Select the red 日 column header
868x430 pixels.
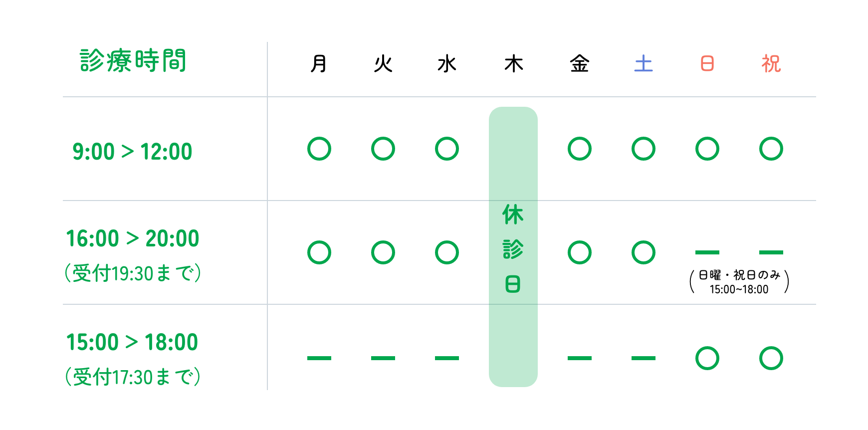pyautogui.click(x=707, y=64)
